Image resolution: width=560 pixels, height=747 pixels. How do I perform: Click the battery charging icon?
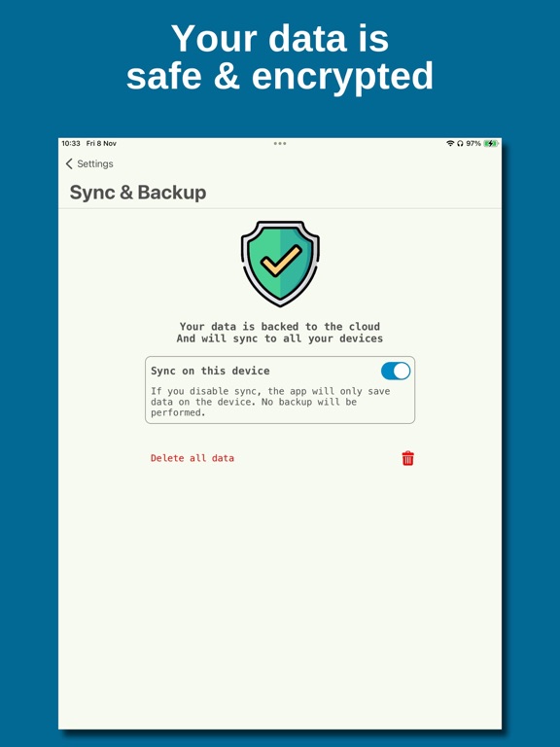pos(490,143)
